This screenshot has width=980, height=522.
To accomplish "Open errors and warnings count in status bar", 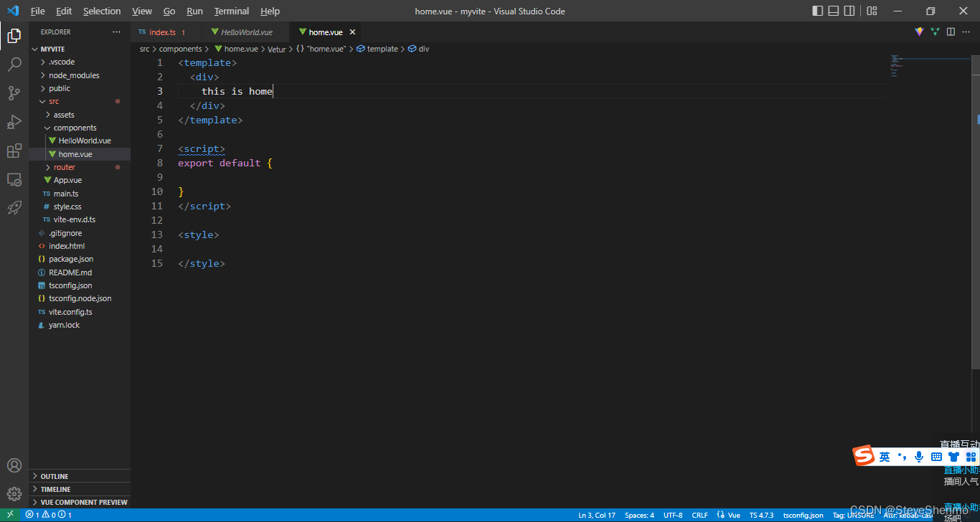I will click(48, 515).
